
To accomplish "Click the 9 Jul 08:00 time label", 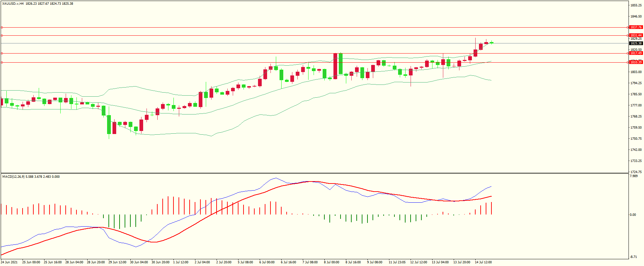I will coord(375,262).
